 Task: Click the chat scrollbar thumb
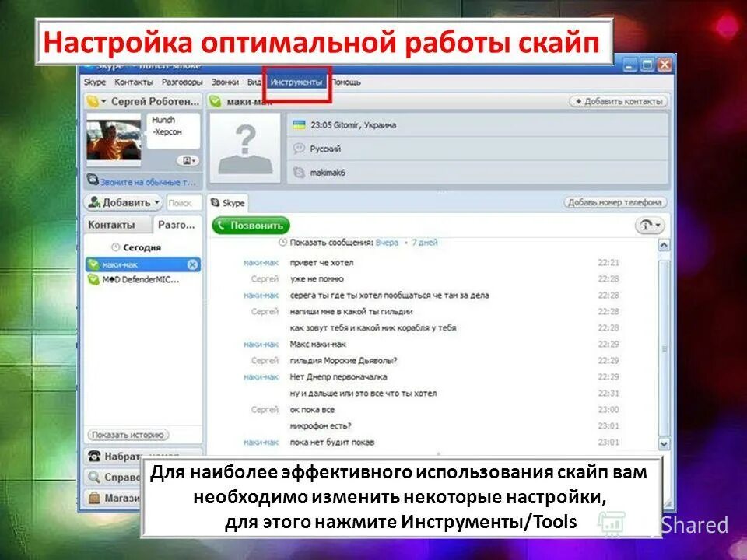(x=664, y=348)
